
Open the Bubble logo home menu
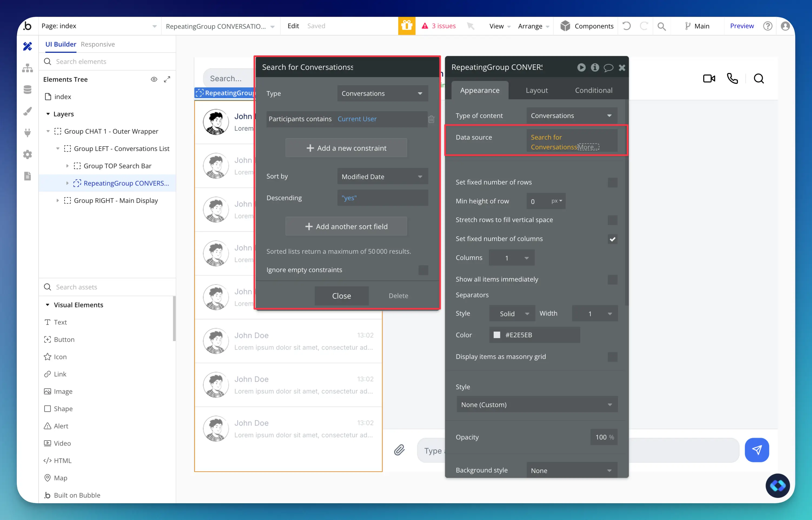(x=27, y=26)
